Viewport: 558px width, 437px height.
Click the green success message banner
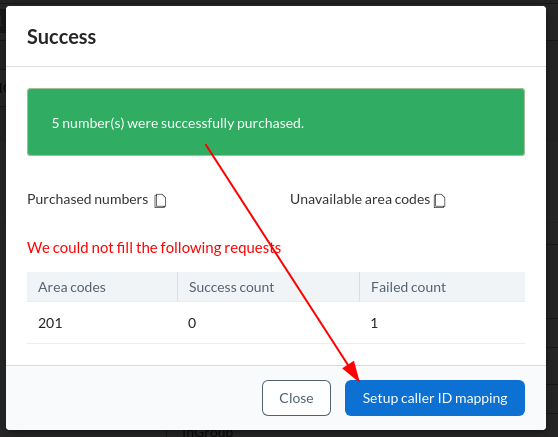pyautogui.click(x=276, y=122)
